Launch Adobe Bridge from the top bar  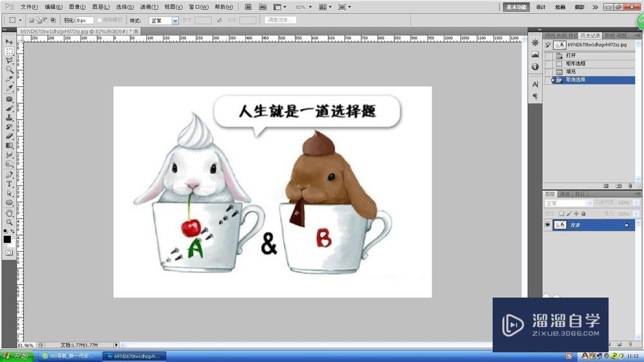[x=248, y=7]
